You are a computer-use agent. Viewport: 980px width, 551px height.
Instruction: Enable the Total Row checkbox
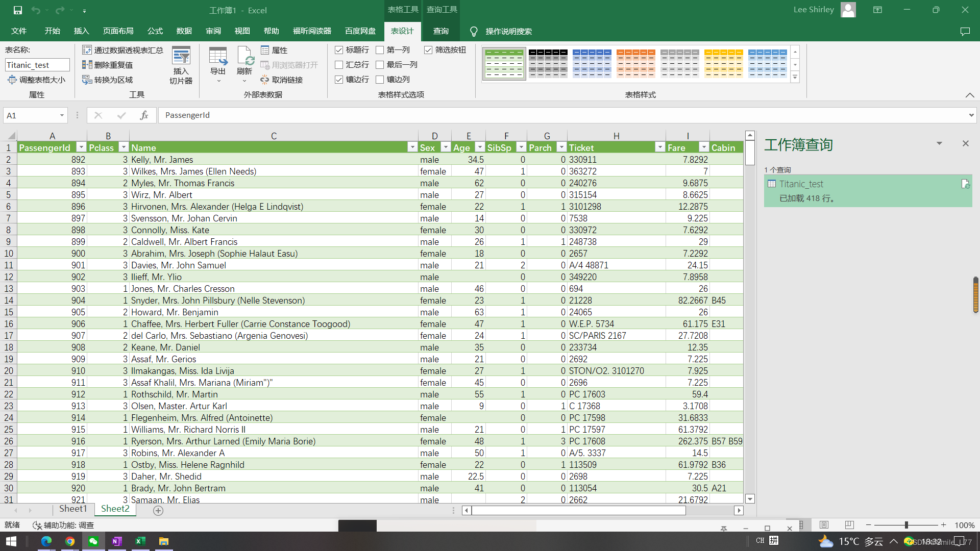[339, 65]
